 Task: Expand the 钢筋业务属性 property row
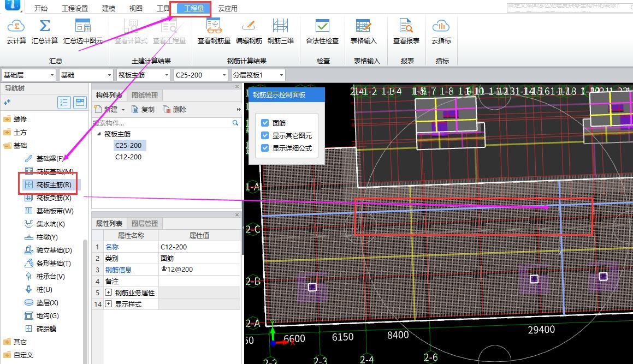108,292
